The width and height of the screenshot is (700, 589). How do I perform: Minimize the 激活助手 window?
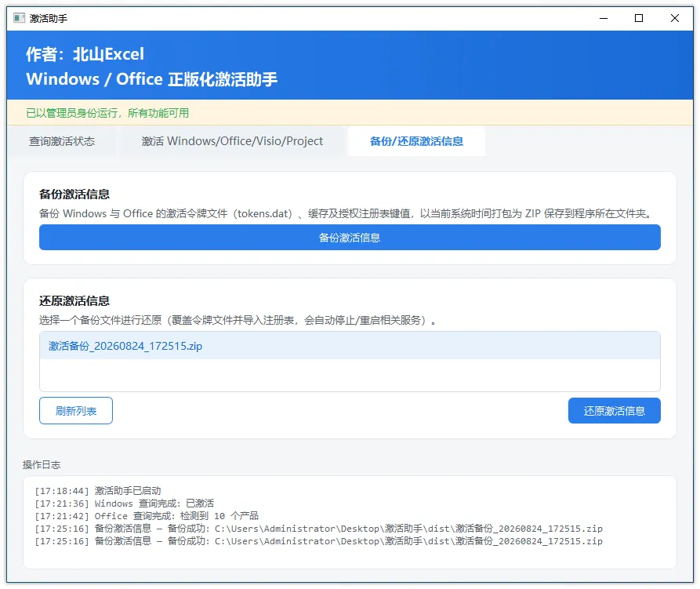(604, 18)
